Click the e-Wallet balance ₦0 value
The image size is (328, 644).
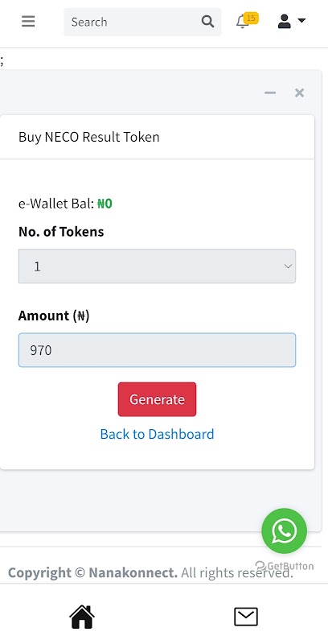pyautogui.click(x=105, y=204)
